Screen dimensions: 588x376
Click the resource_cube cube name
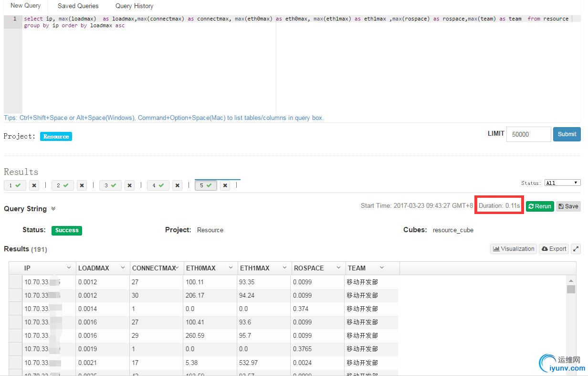point(453,230)
